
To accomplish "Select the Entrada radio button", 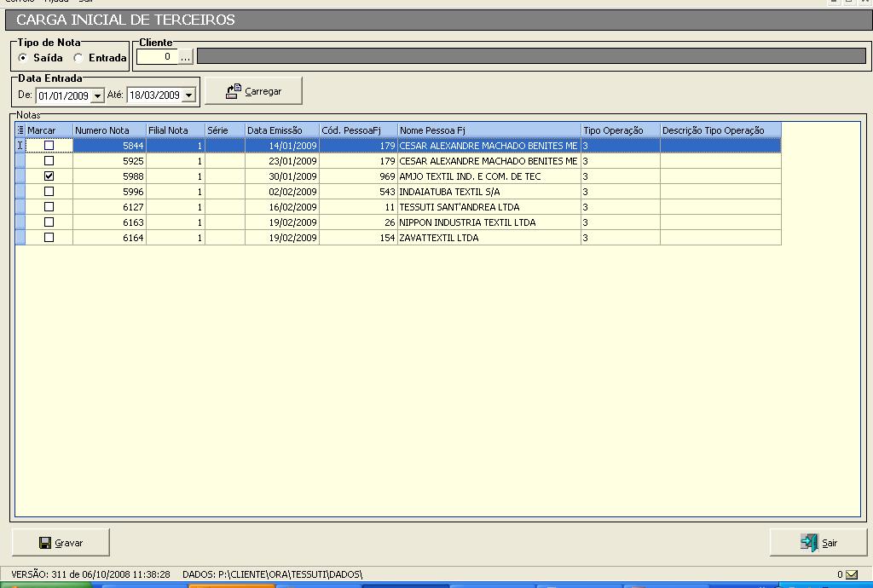I will [x=78, y=58].
